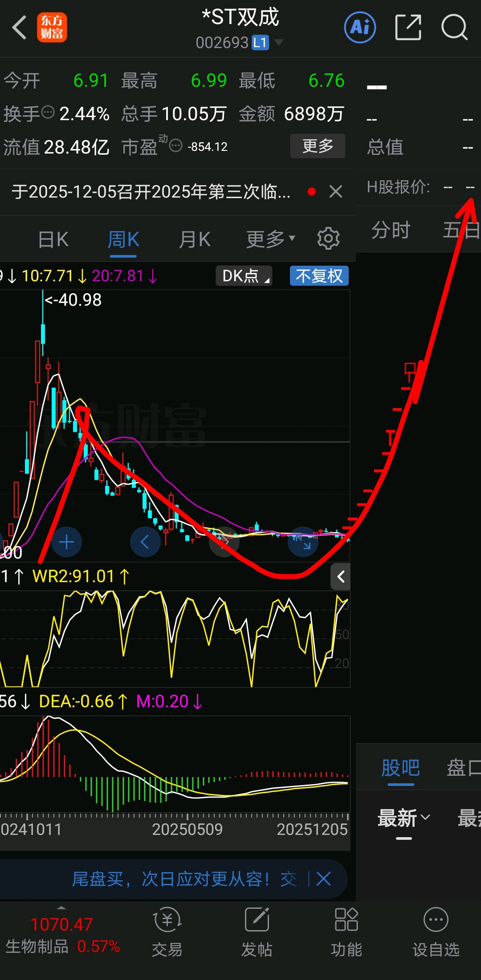Tap the <-40.98 high price label
This screenshot has width=481, height=980.
[x=73, y=300]
